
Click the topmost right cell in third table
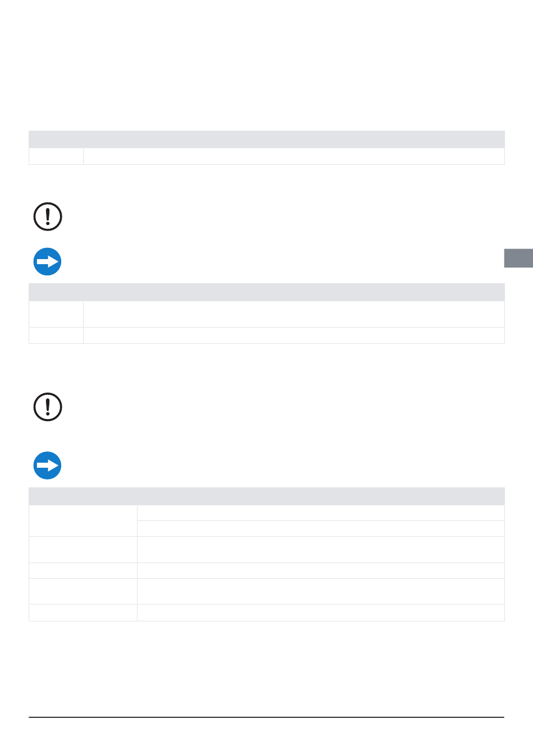point(321,513)
